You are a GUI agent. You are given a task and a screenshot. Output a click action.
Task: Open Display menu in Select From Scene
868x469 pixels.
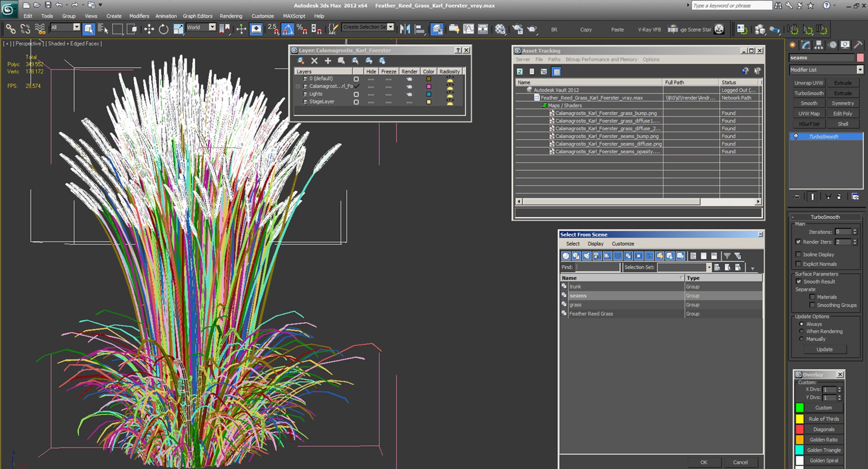[x=595, y=244]
